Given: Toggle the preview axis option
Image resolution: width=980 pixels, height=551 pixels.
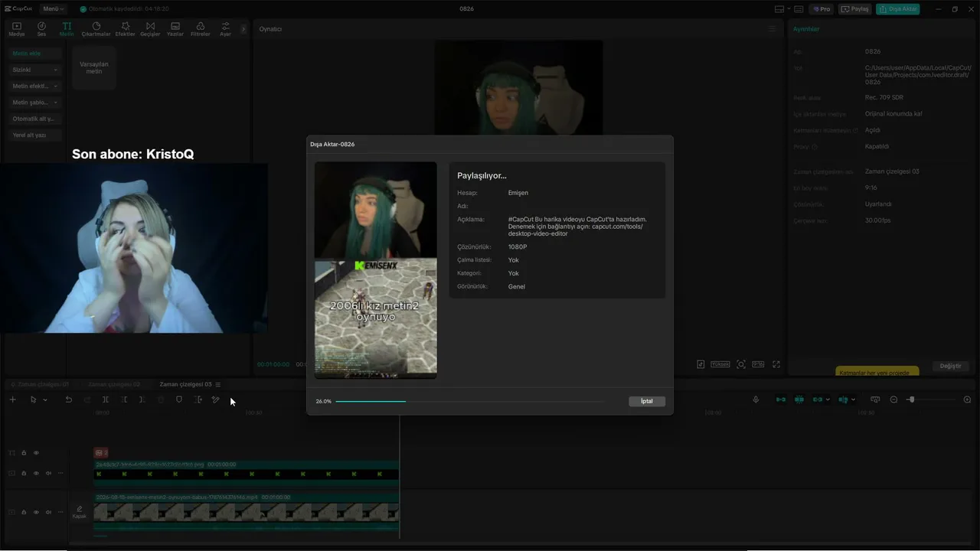Looking at the screenshot, I should 843,399.
